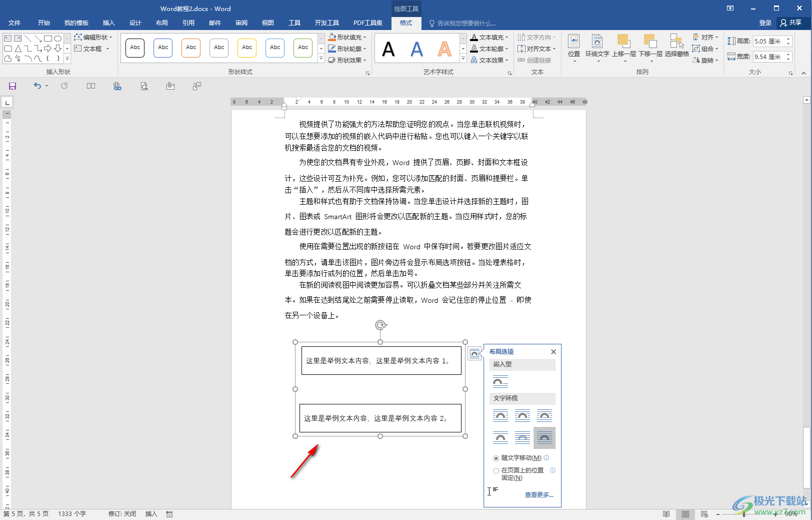Click the layout options icon beside the selected shape

tap(474, 353)
